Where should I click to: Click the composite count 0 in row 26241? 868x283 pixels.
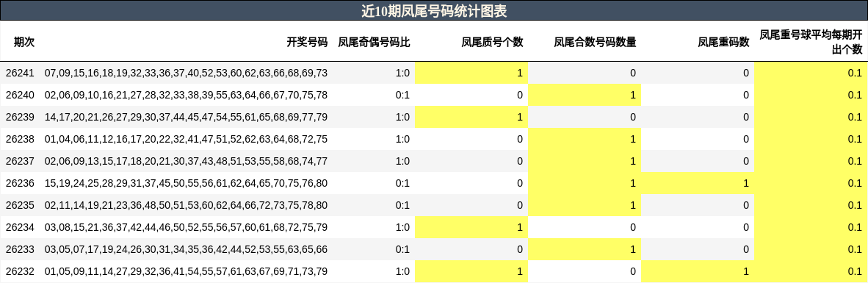tap(633, 73)
